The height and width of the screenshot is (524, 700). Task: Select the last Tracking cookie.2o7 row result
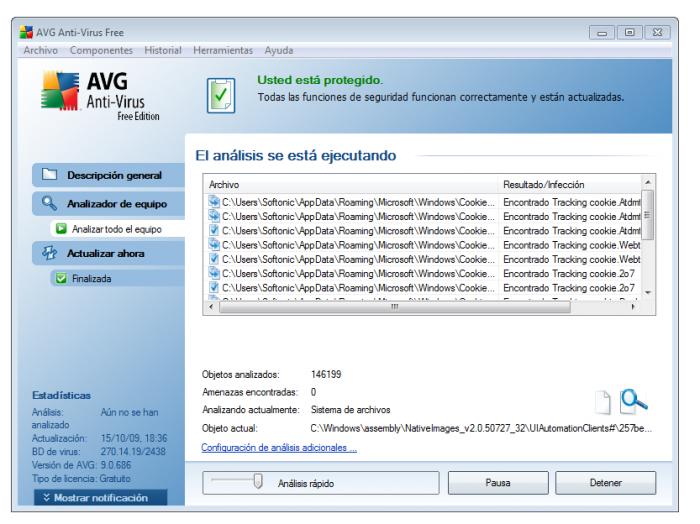569,288
